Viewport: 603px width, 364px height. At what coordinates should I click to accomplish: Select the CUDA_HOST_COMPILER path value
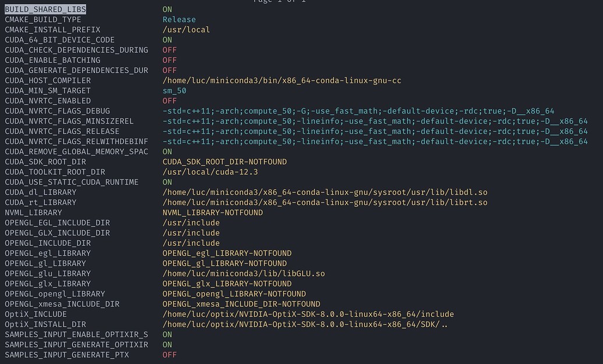pyautogui.click(x=281, y=80)
